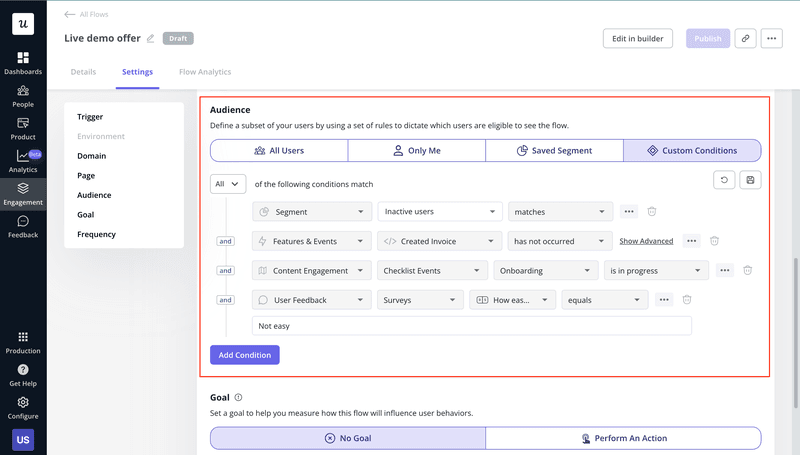Open the Inactive users dropdown
The image size is (800, 455).
click(x=439, y=212)
